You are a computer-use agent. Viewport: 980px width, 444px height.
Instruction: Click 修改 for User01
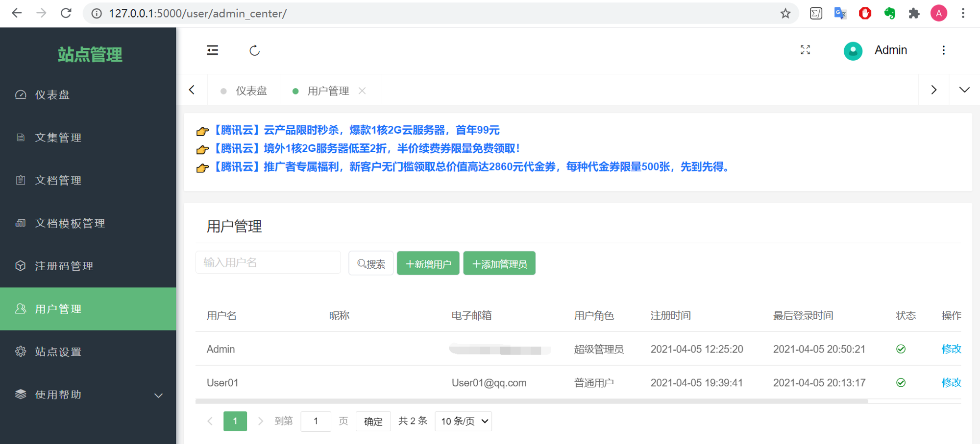(951, 383)
